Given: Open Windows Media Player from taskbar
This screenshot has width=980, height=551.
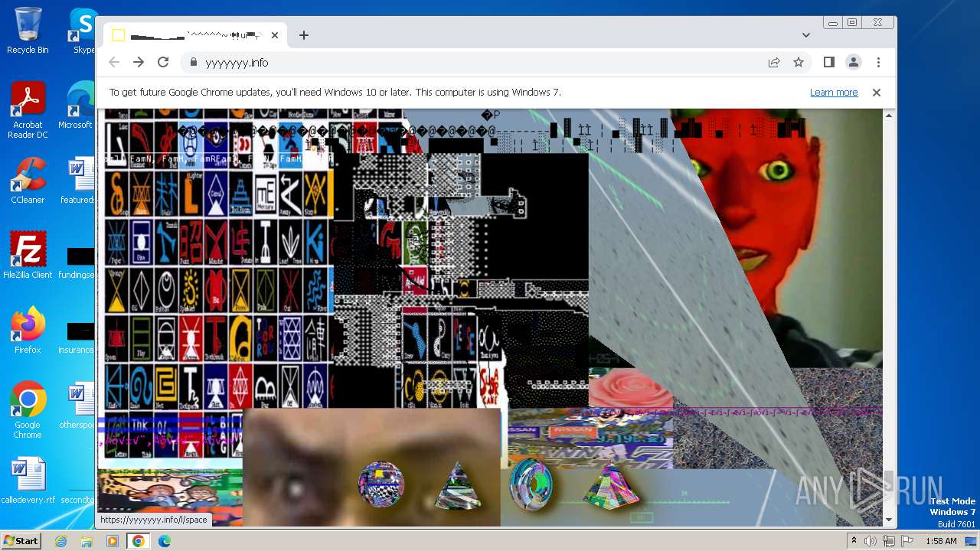Looking at the screenshot, I should click(113, 541).
